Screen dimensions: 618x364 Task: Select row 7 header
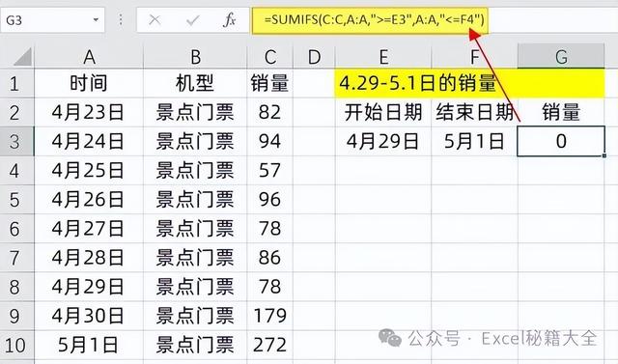(x=17, y=258)
